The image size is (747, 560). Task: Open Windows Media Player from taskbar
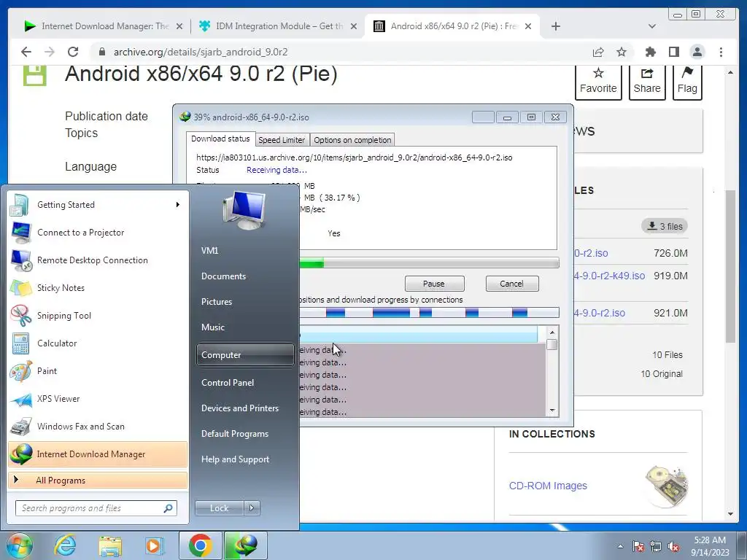click(x=154, y=545)
